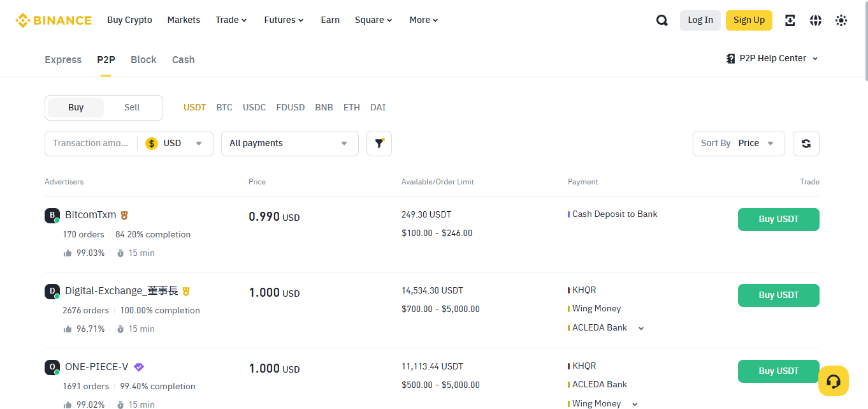
Task: Switch to the Express tab
Action: pos(63,60)
